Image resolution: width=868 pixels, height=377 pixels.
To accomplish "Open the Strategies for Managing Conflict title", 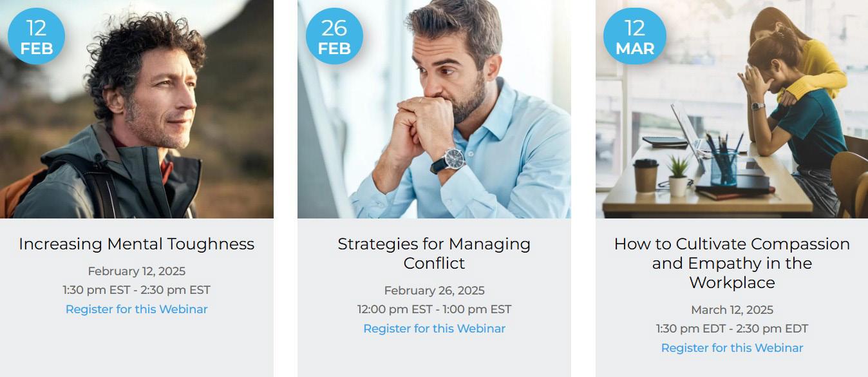I will pyautogui.click(x=434, y=253).
